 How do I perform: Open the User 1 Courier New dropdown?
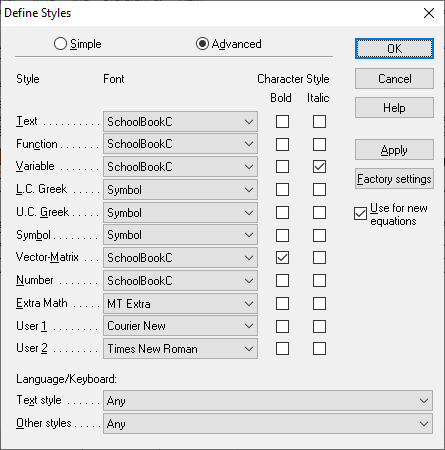[180, 326]
